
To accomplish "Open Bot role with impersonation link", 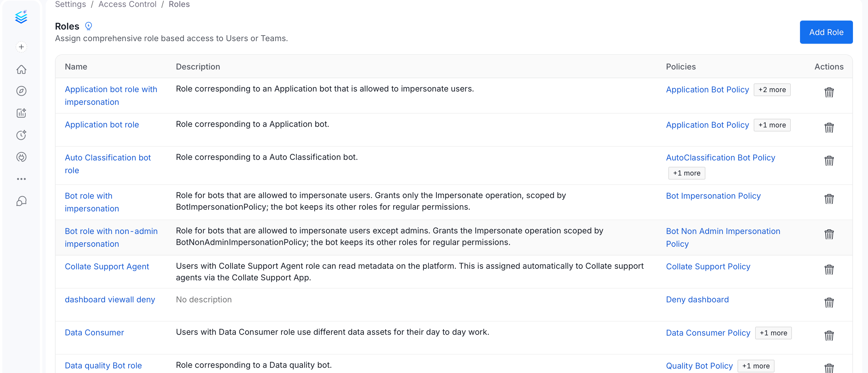I will (92, 202).
